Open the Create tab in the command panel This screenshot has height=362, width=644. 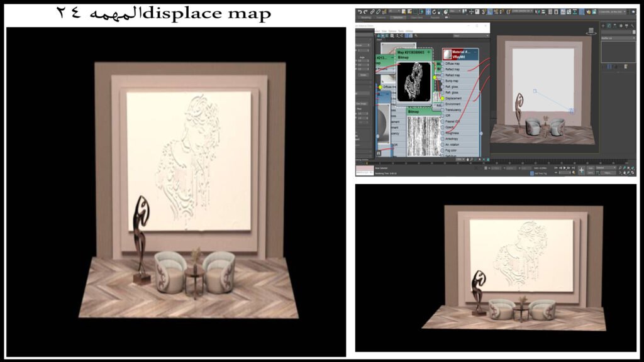pyautogui.click(x=603, y=26)
